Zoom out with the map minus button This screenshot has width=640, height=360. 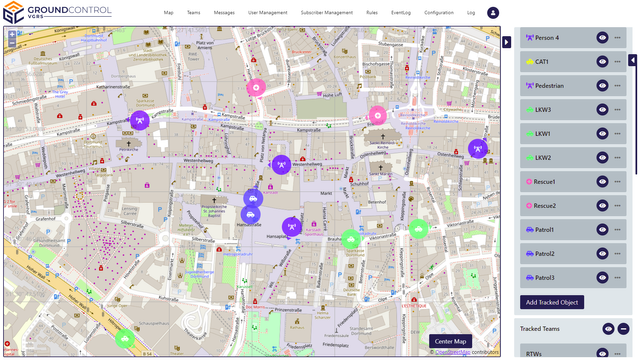[x=12, y=43]
